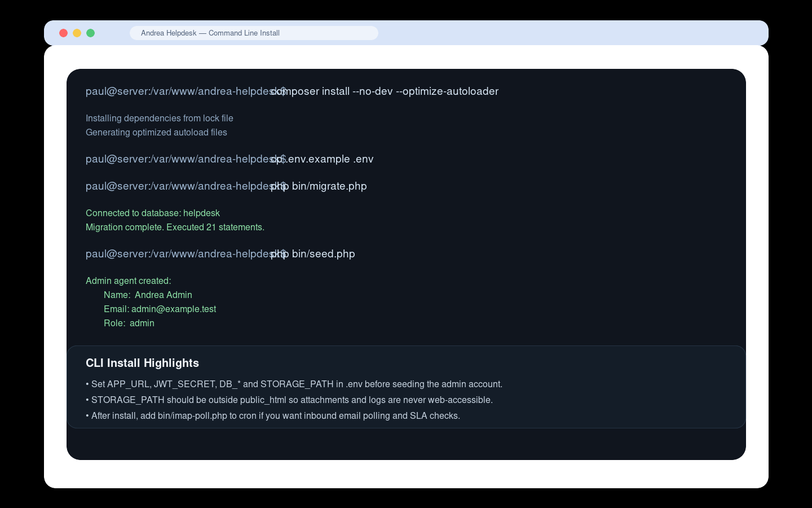Select the admin@example.test email address

pyautogui.click(x=173, y=309)
